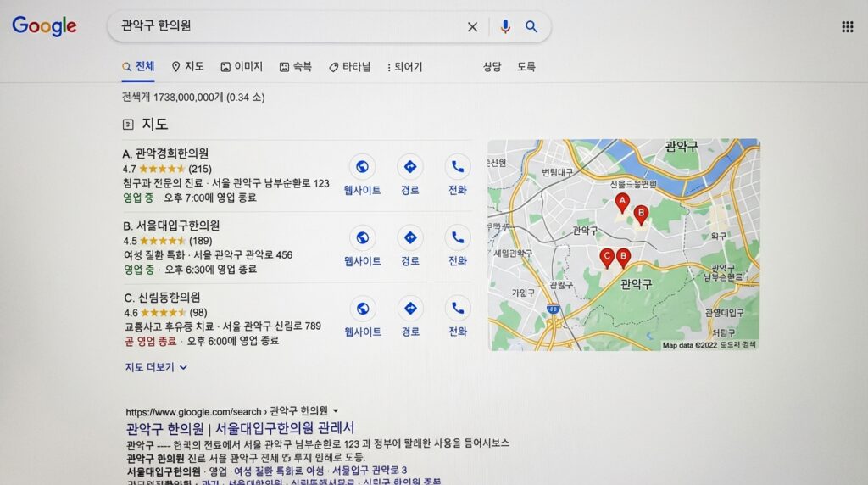868x485 pixels.
Task: Click address 서울 관악구 관악로 456
Action: [x=242, y=254]
